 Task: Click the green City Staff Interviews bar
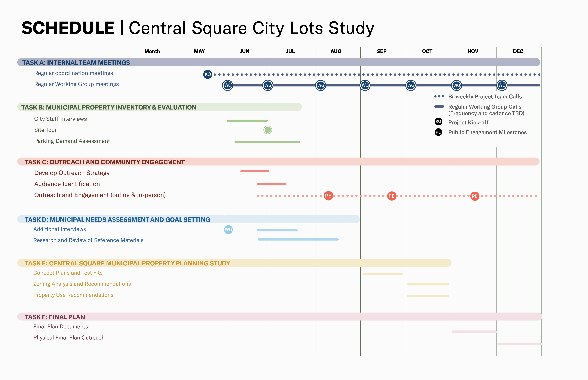click(x=247, y=121)
